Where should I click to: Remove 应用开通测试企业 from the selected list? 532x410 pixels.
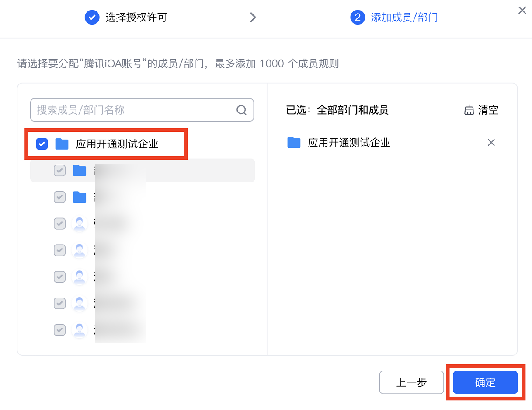(x=491, y=143)
